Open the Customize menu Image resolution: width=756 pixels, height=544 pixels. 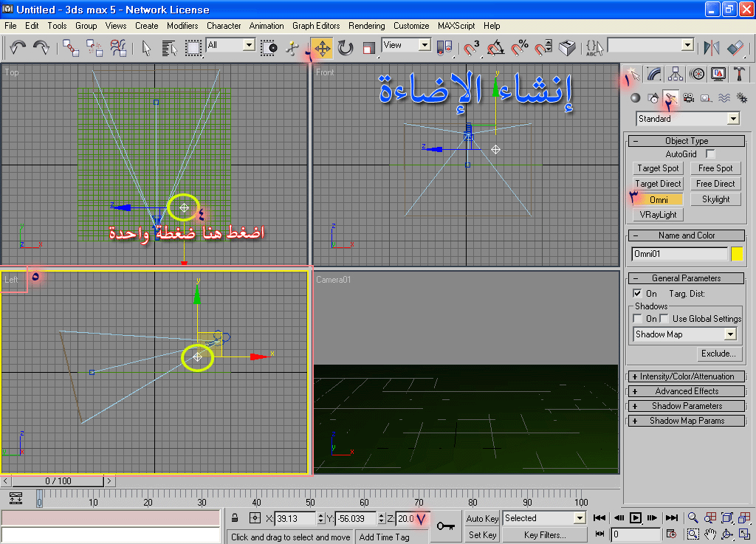[x=410, y=26]
